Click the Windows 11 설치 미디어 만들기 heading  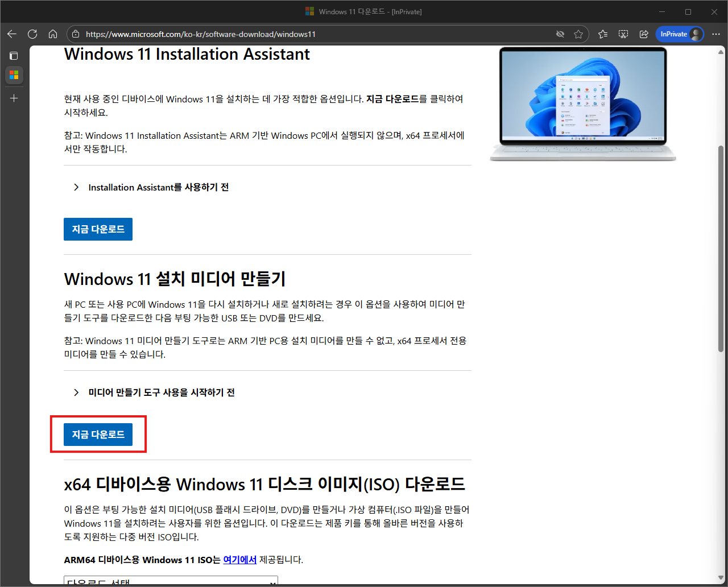click(x=175, y=279)
